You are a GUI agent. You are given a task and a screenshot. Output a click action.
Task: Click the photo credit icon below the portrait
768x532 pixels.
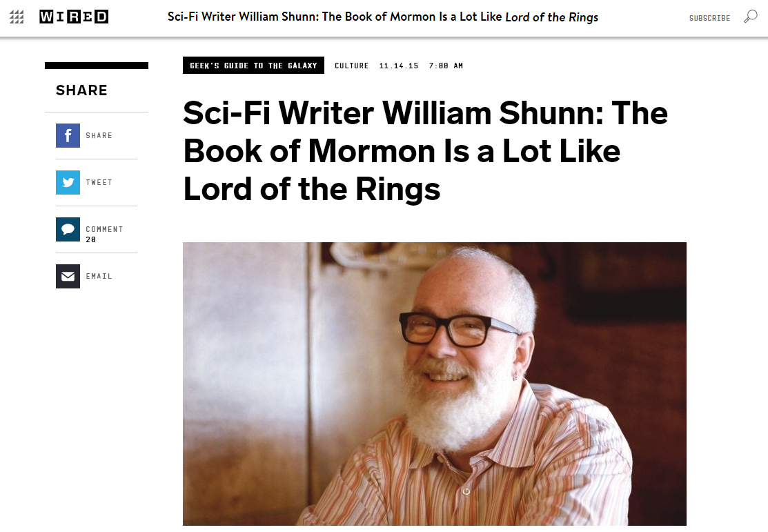coord(466,492)
